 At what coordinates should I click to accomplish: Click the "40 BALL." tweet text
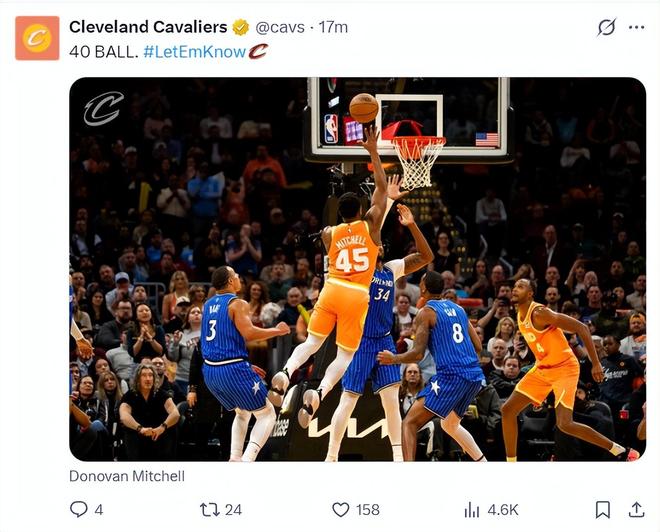[103, 51]
